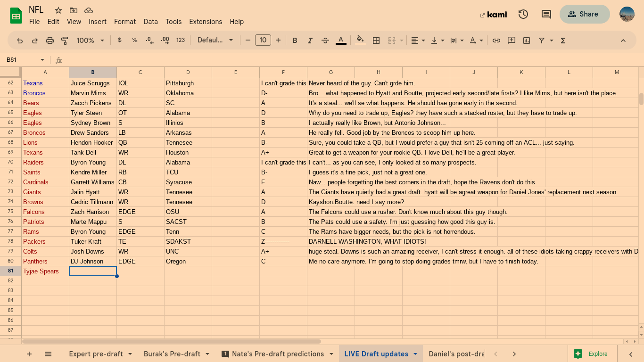This screenshot has width=644, height=362.
Task: Open the functions sigma menu
Action: pos(563,41)
